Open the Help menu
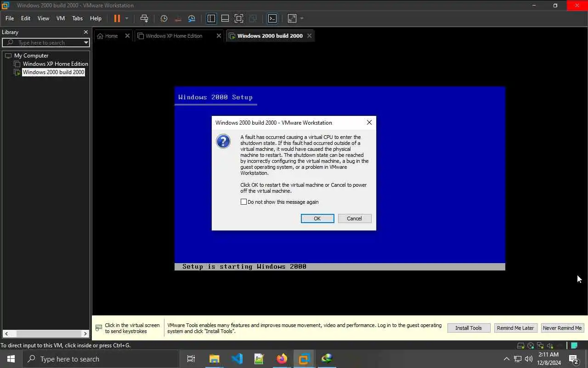The image size is (588, 368). click(x=96, y=18)
